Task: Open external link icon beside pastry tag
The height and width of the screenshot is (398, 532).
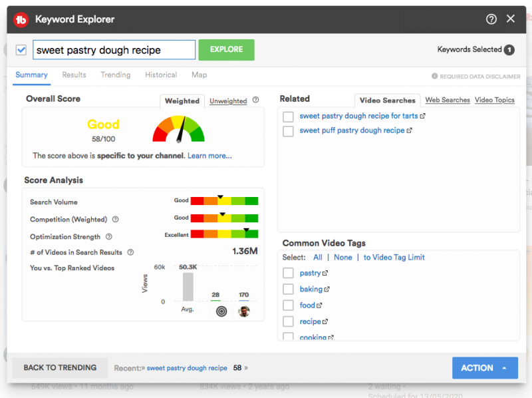Action: [325, 274]
